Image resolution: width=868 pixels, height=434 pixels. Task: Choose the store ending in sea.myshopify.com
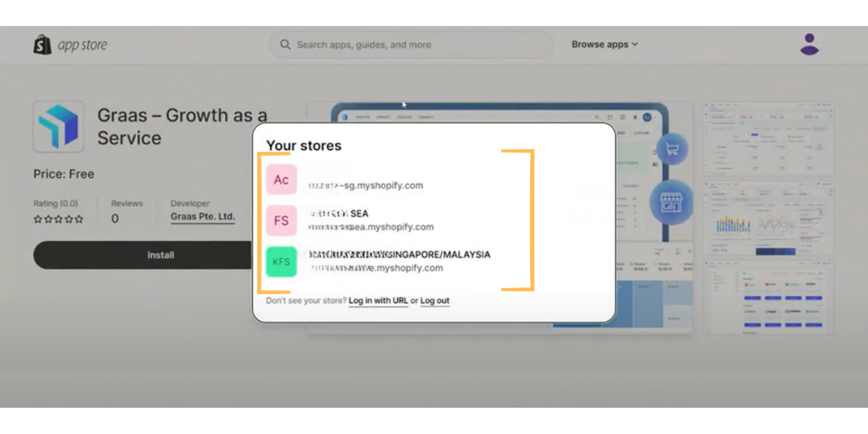click(371, 227)
